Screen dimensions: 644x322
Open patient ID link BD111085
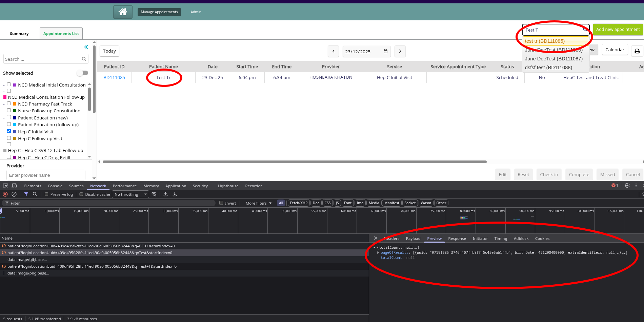click(x=114, y=78)
